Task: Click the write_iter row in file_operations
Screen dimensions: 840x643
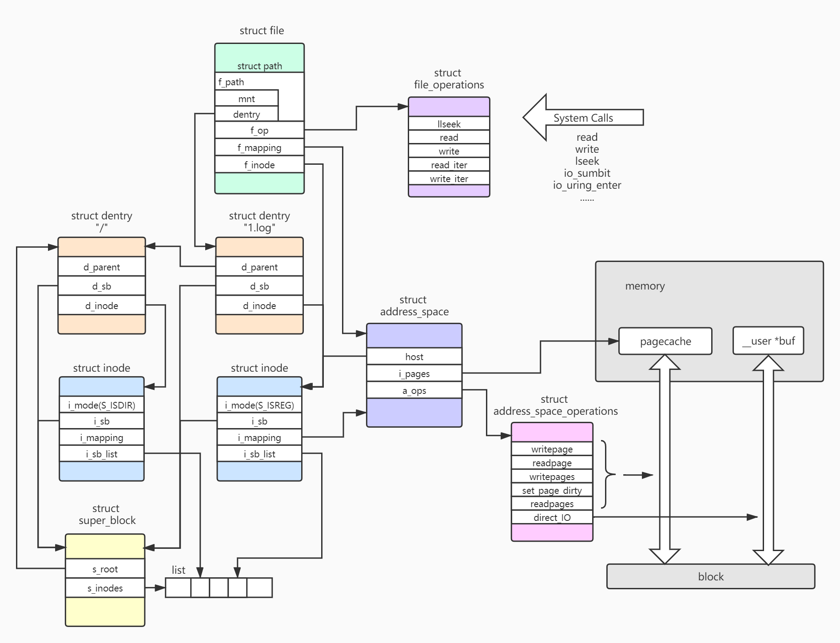Action: tap(449, 179)
